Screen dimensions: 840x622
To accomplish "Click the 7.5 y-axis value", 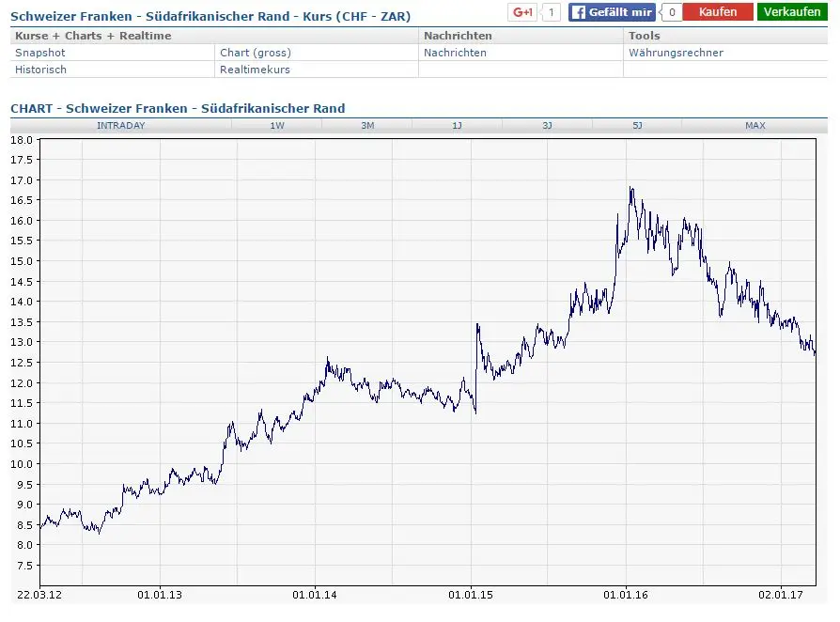I will 24,566.
